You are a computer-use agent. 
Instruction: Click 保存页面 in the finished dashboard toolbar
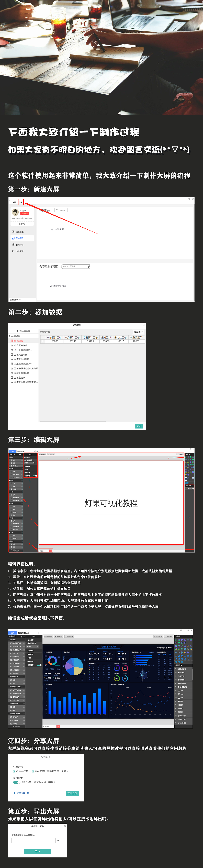click(x=48, y=636)
